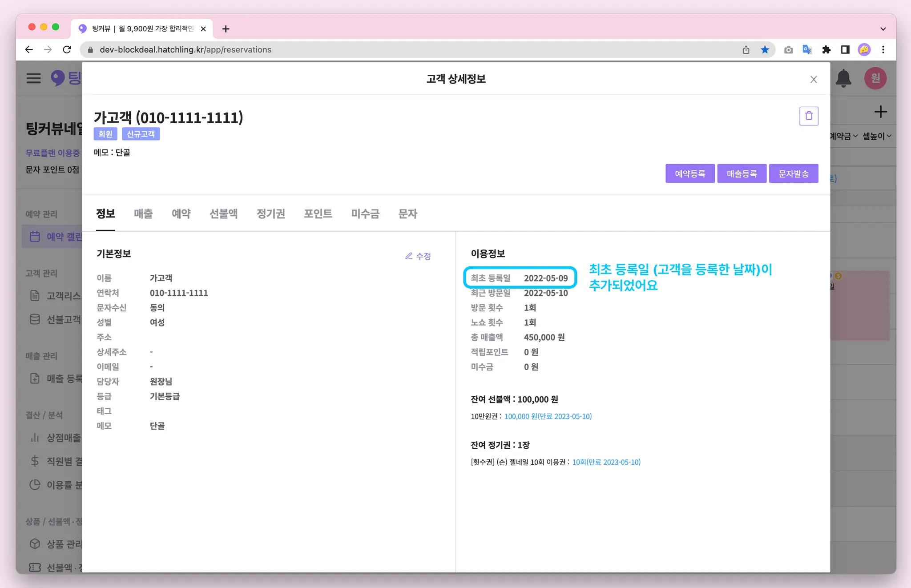Image resolution: width=911 pixels, height=588 pixels.
Task: Click the 문자발송 button
Action: click(793, 173)
